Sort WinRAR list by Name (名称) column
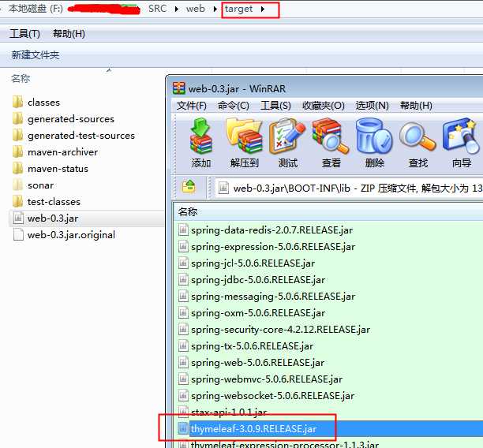 [x=188, y=211]
